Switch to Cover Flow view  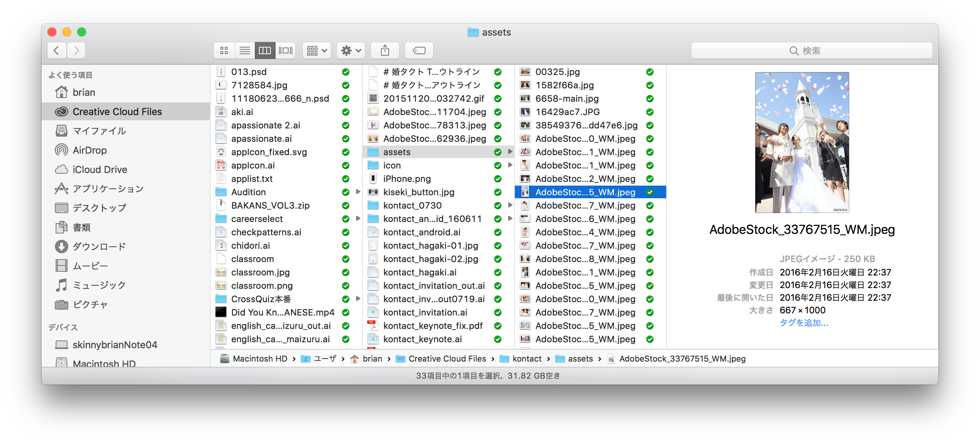(285, 50)
